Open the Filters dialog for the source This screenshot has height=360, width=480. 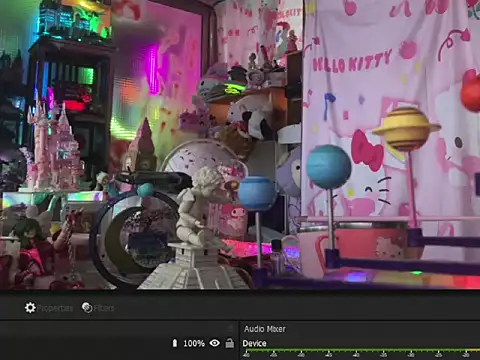click(x=98, y=308)
